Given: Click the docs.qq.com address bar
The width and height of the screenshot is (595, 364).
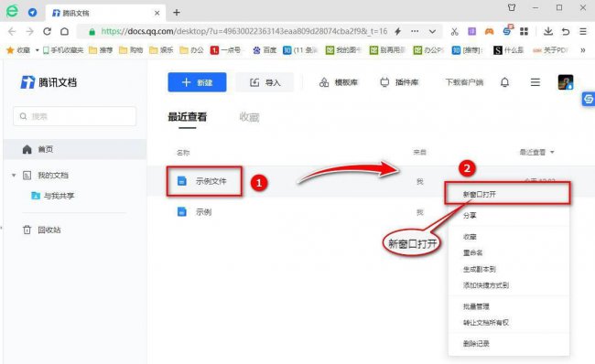Looking at the screenshot, I should [x=244, y=31].
